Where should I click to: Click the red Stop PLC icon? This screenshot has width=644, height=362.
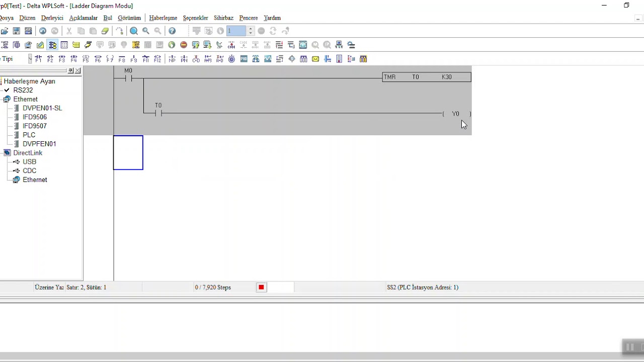tap(184, 45)
